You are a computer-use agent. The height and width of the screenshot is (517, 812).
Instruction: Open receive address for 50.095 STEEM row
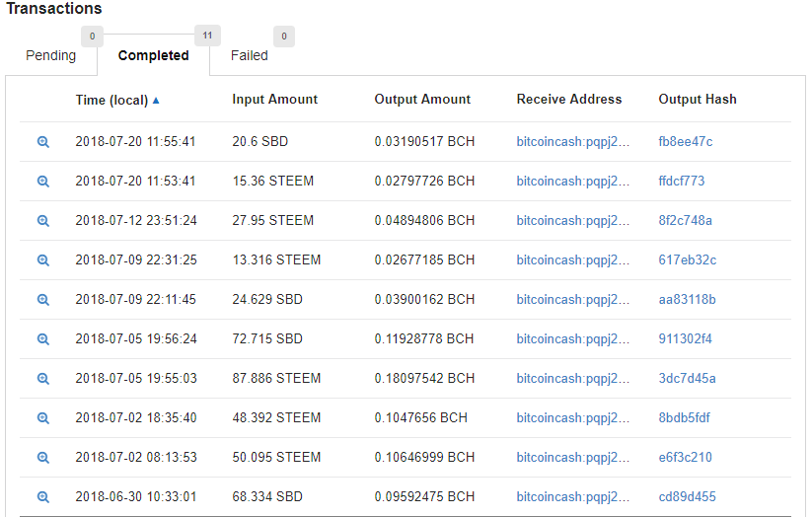point(573,458)
